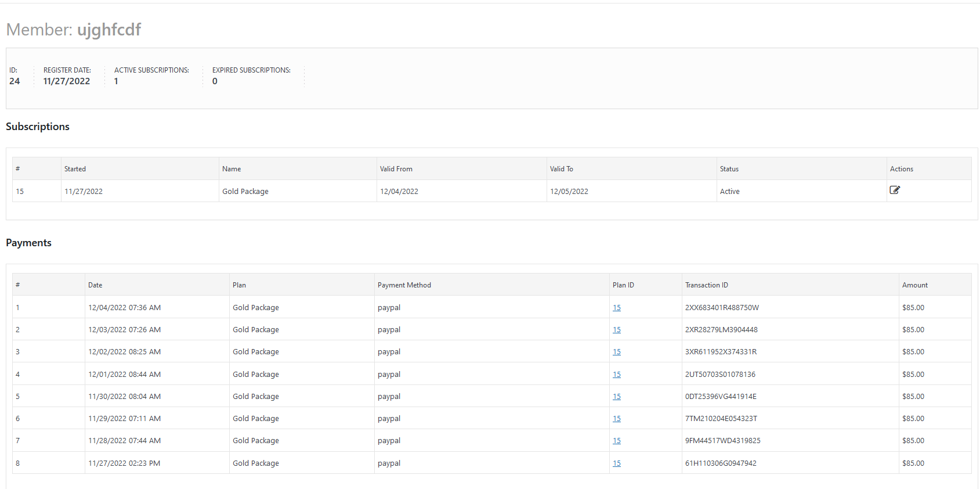Select transaction ID 9FM44517WD4319825
Viewport: 980px width, 489px height.
(722, 441)
